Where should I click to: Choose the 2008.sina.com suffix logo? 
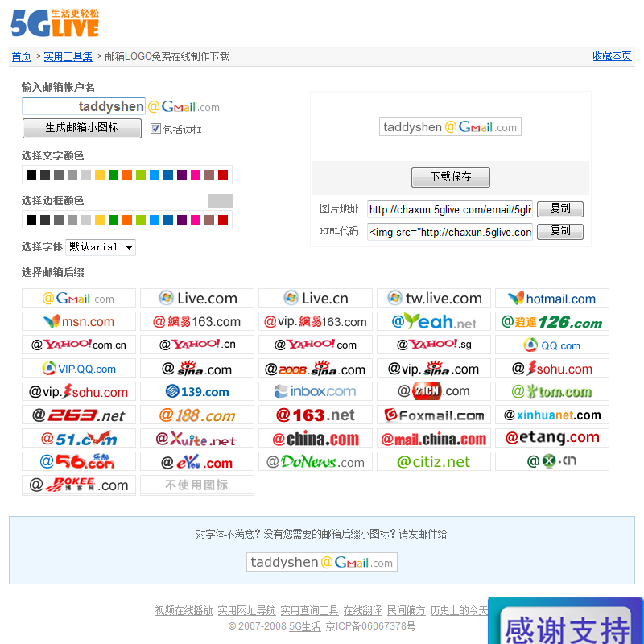point(316,369)
